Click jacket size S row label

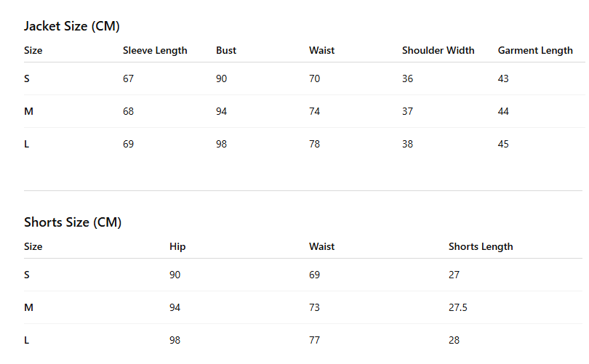click(27, 78)
